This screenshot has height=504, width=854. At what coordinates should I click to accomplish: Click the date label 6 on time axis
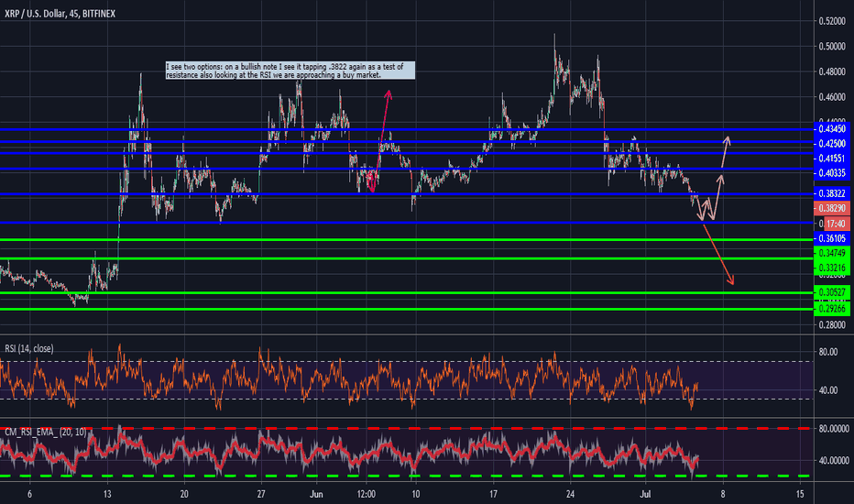tap(29, 494)
